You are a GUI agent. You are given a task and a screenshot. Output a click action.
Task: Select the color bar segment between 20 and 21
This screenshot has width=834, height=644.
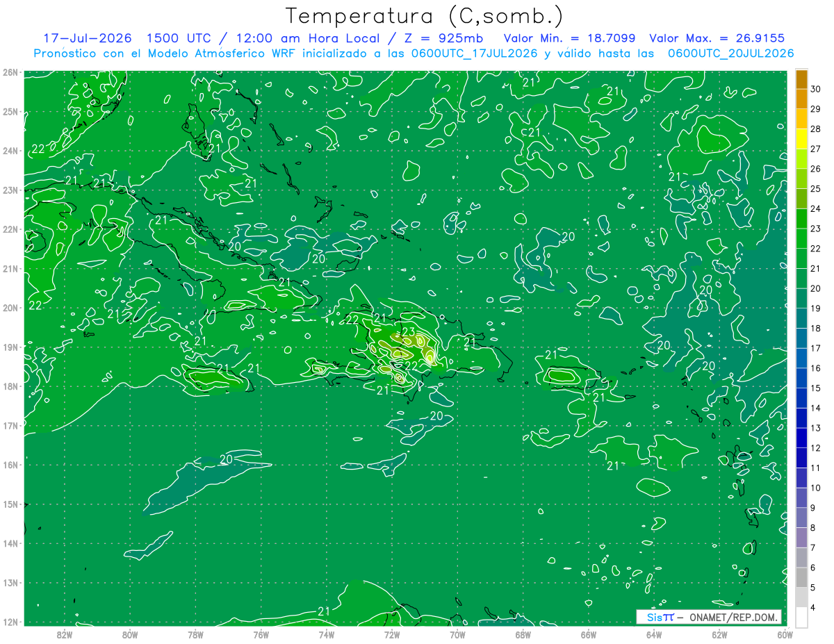(x=801, y=279)
